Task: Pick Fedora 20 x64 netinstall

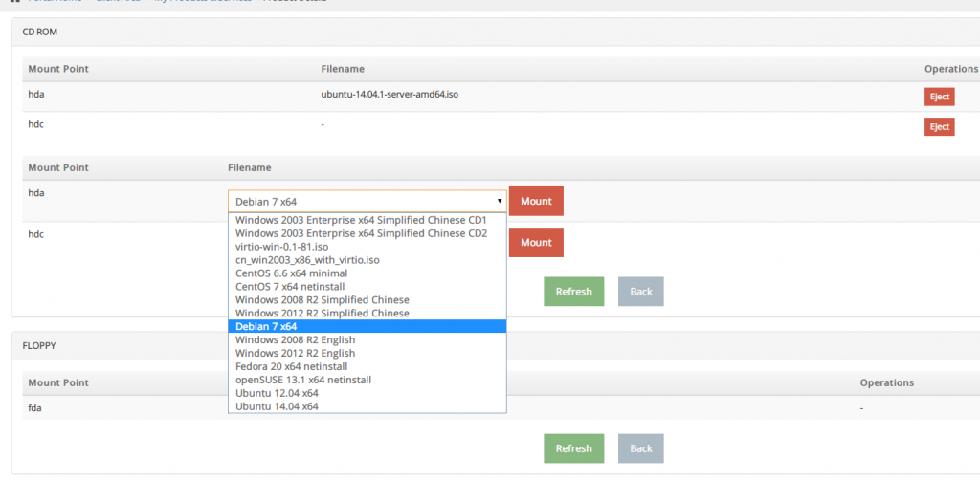Action: (x=367, y=366)
